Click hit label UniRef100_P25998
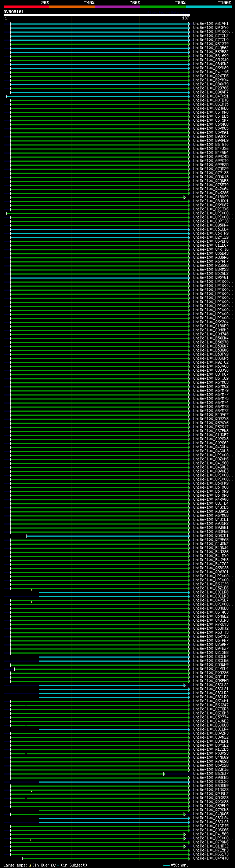235x868 pixels. (x=211, y=266)
